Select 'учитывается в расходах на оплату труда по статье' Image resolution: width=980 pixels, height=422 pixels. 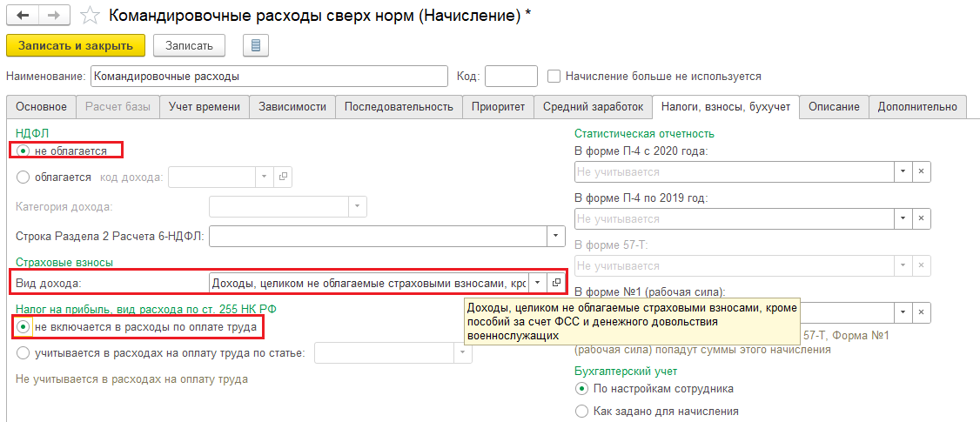[x=23, y=353]
